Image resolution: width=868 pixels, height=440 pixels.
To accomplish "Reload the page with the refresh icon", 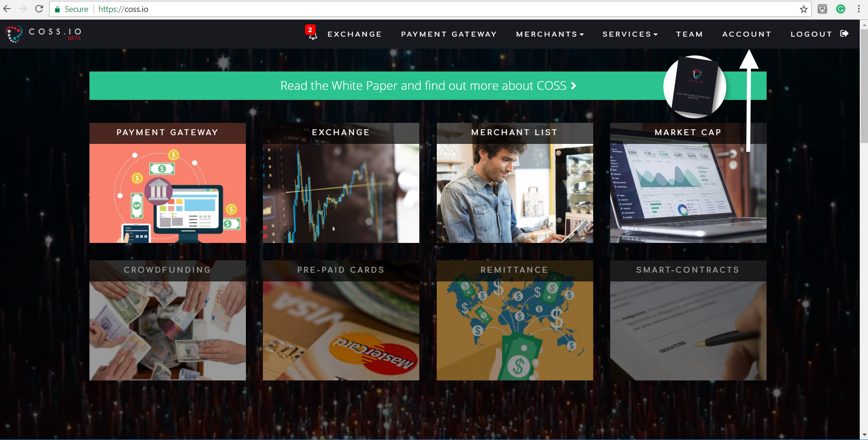I will coord(39,9).
